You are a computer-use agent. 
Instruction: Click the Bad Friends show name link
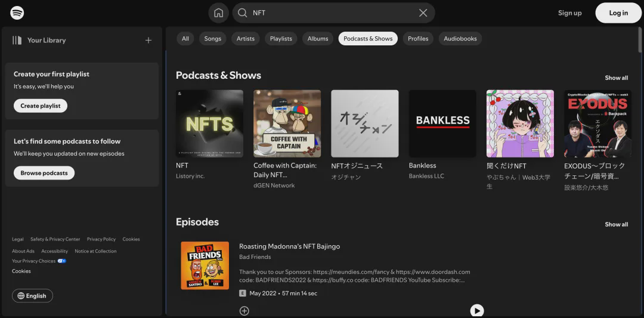coord(255,257)
